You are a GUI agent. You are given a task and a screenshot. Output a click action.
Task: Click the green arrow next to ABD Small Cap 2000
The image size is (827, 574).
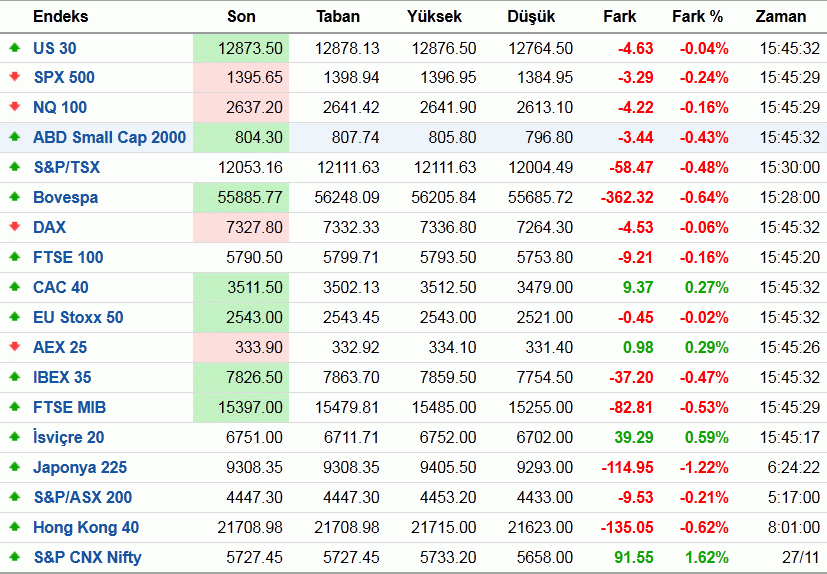[15, 137]
